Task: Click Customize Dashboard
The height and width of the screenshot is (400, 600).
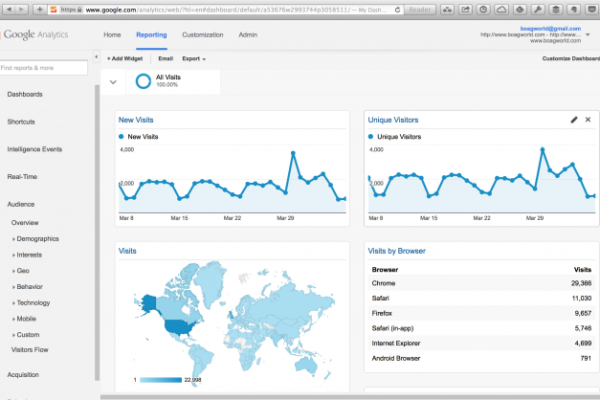Action: tap(571, 59)
